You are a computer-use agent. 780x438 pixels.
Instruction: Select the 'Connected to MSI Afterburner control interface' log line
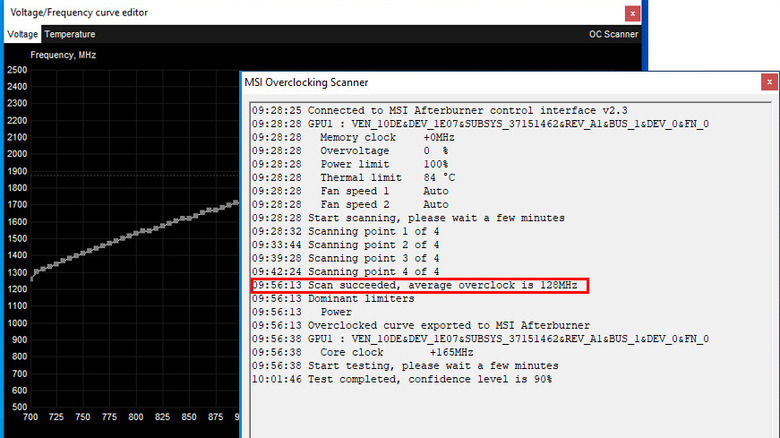pos(440,110)
